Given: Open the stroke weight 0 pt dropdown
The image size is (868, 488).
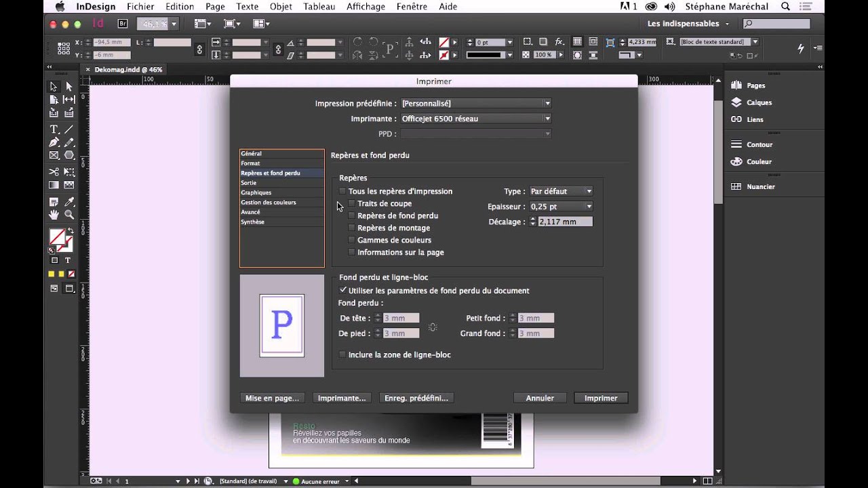Looking at the screenshot, I should (x=511, y=42).
